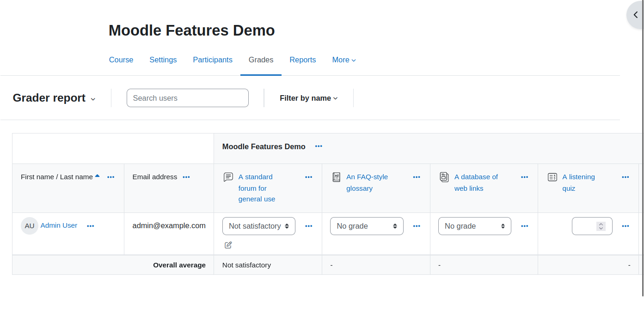Open the Participants tab

coord(213,60)
